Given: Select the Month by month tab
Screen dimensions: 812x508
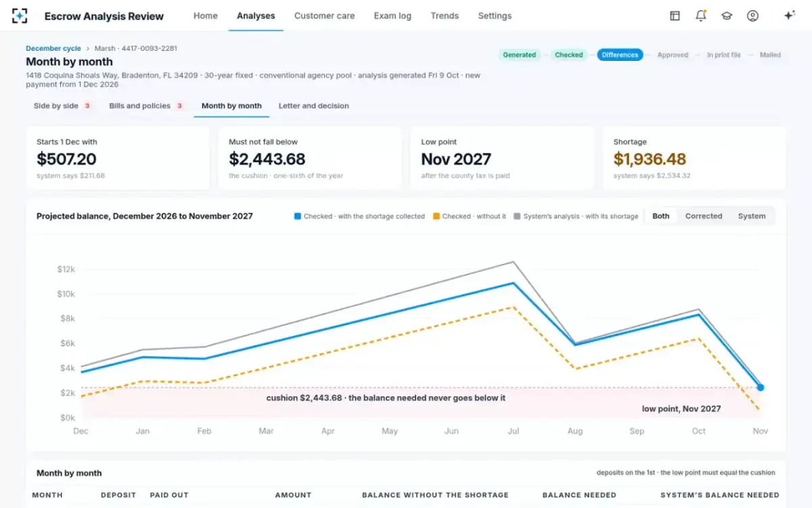Looking at the screenshot, I should click(231, 106).
